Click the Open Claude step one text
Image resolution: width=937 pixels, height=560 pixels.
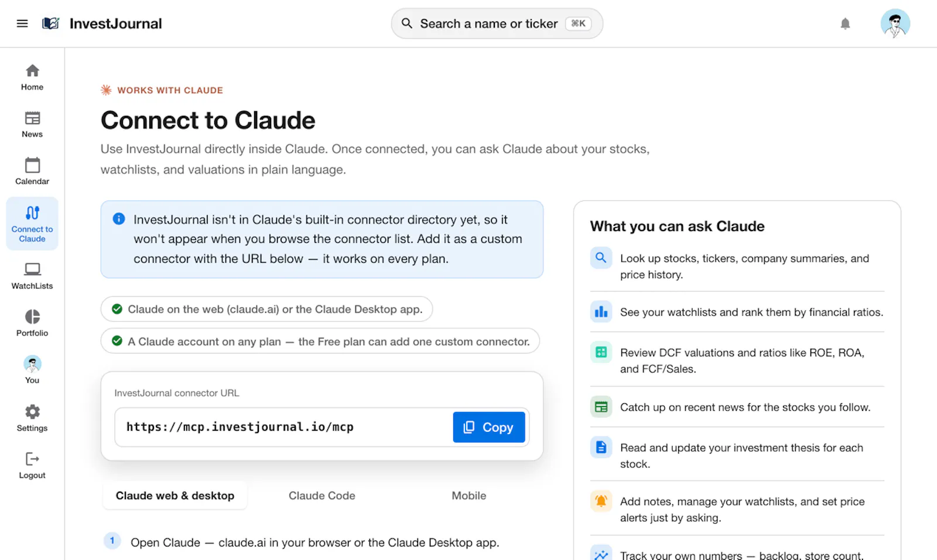click(315, 542)
